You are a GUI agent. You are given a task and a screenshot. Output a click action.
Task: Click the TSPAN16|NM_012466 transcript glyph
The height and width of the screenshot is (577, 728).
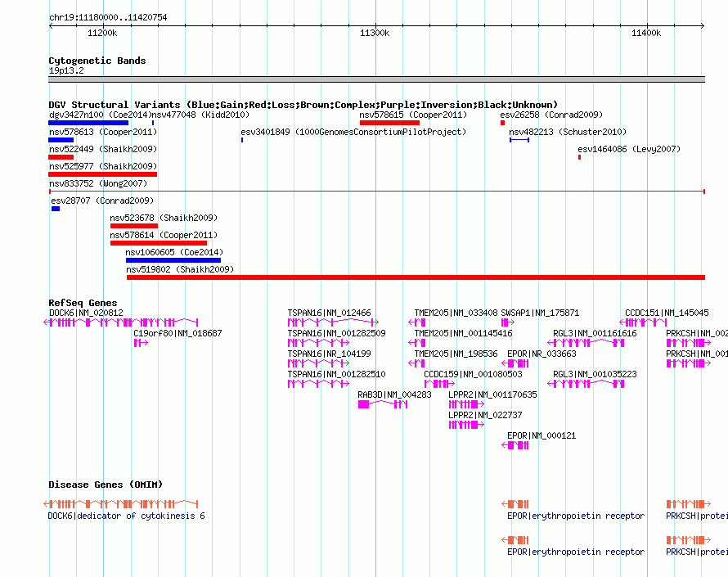[x=333, y=322]
